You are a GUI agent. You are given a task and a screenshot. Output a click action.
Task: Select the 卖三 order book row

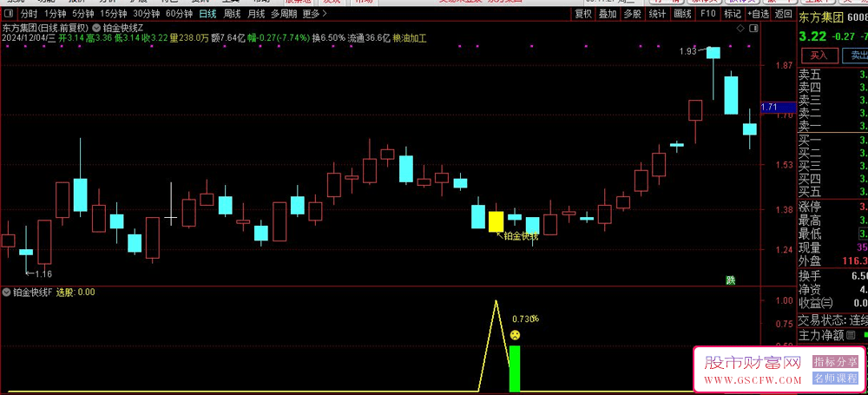(x=832, y=101)
